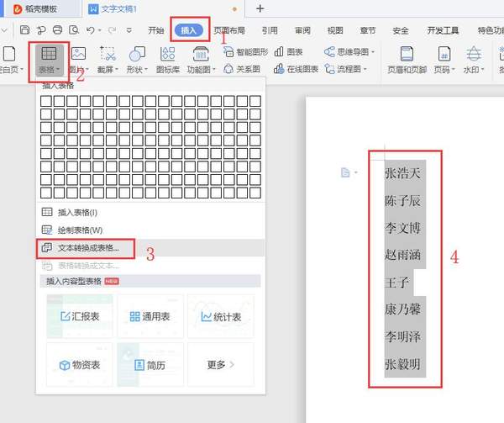Click the new tab plus button
This screenshot has height=423, width=504.
pos(260,8)
